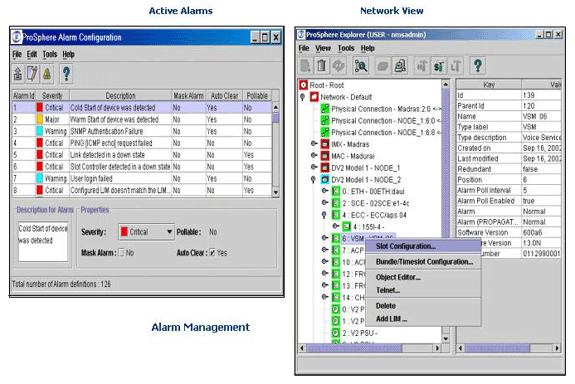This screenshot has height=384, width=575.
Task: Choose Telnet from the context menu
Action: coord(388,290)
